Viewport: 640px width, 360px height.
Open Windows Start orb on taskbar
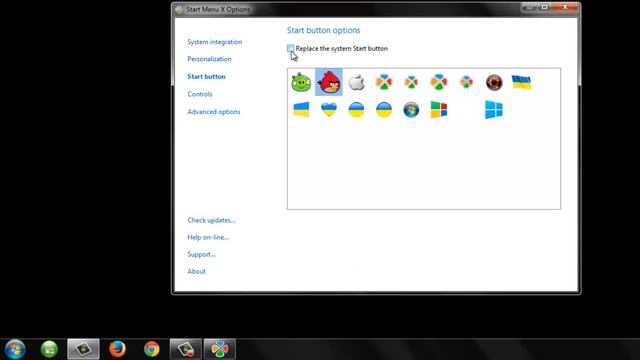(x=15, y=349)
